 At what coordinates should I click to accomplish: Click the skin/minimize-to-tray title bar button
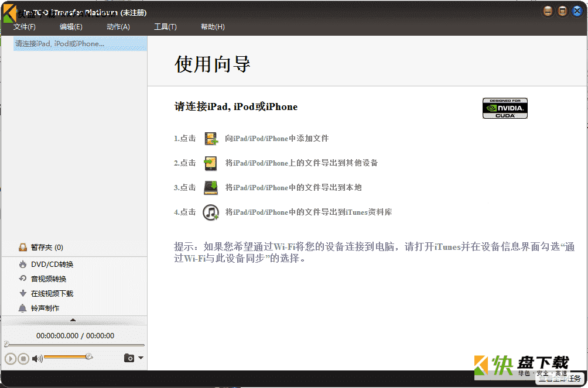tap(548, 11)
